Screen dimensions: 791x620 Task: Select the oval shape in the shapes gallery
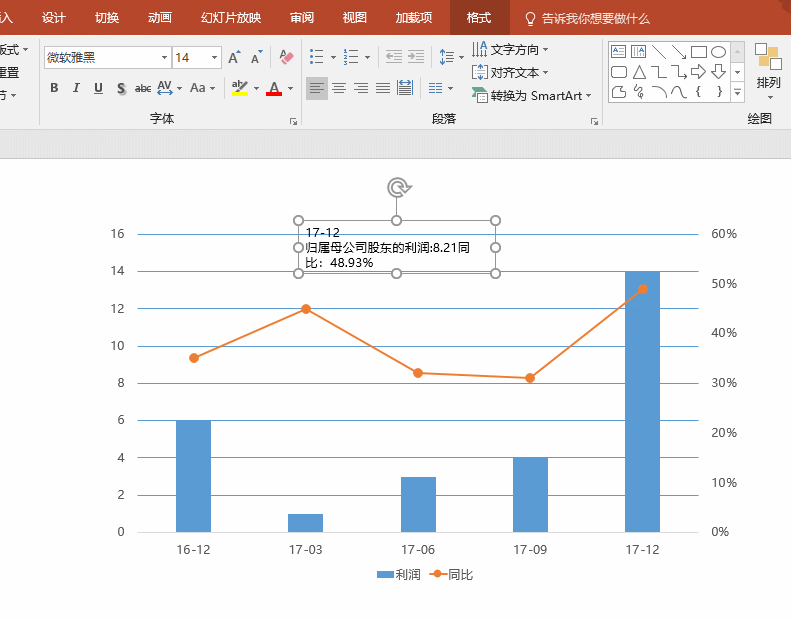(x=718, y=52)
